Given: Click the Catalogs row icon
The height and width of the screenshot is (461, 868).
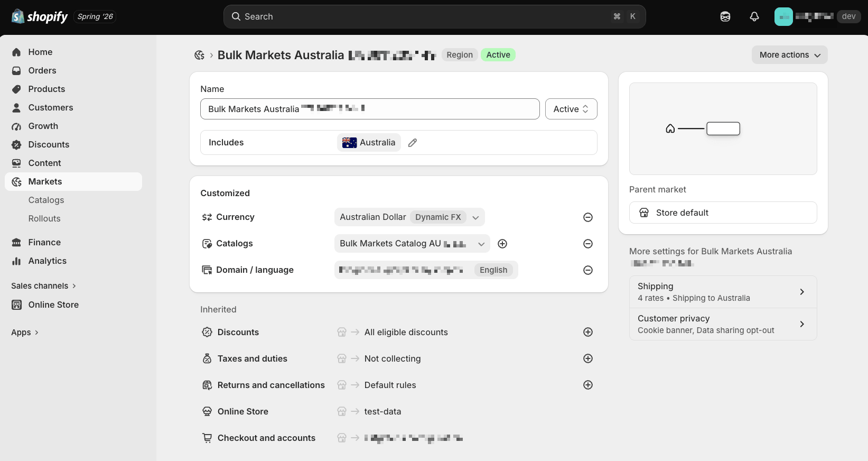Looking at the screenshot, I should [207, 244].
